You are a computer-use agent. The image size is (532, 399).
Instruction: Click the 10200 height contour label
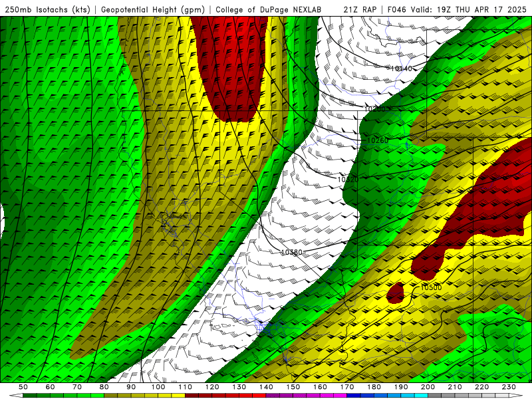coord(375,109)
